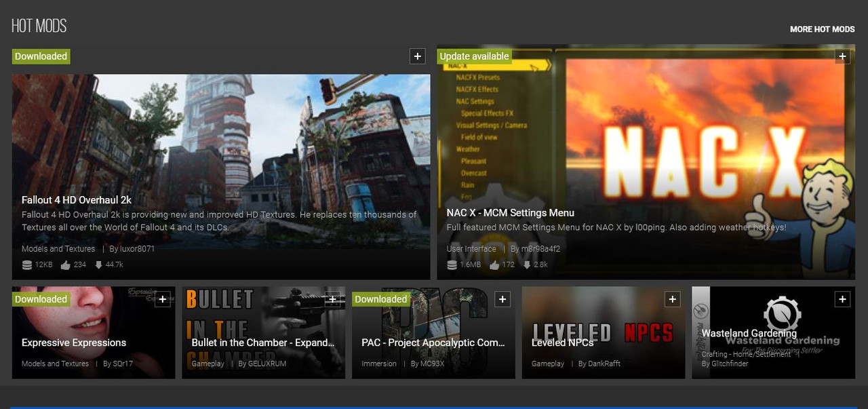Open NAC X - MCM Settings Menu title
868x409 pixels.
click(511, 212)
